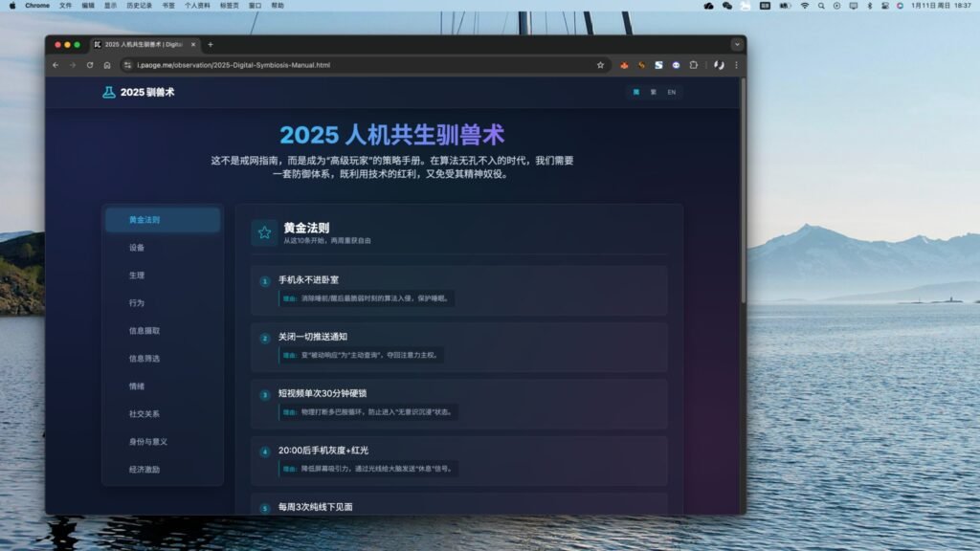
Task: Switch language to EN
Action: click(x=671, y=92)
